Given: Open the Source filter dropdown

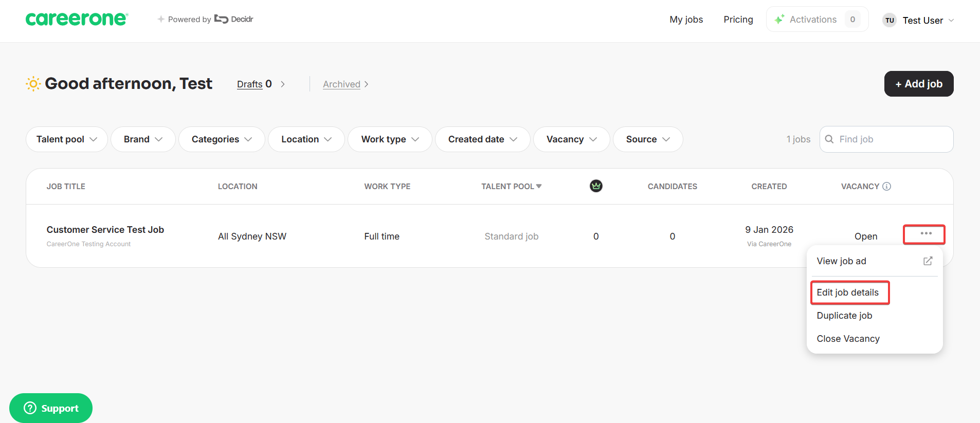Looking at the screenshot, I should (x=648, y=139).
